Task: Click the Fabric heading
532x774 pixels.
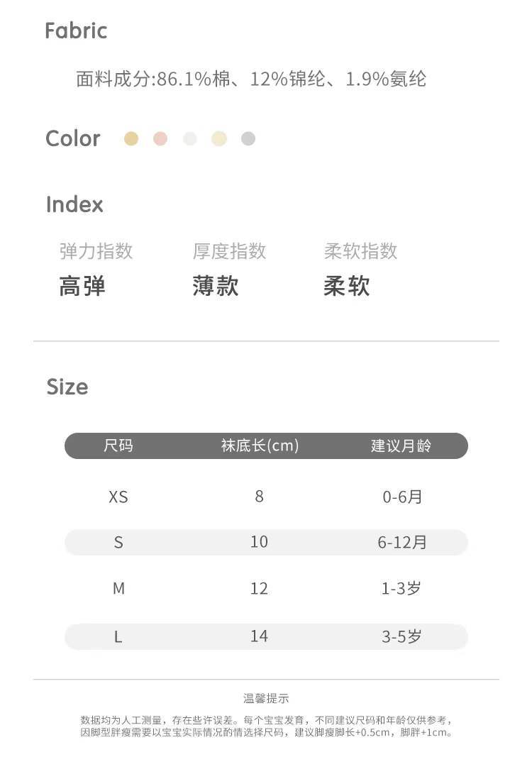Action: coord(76,31)
